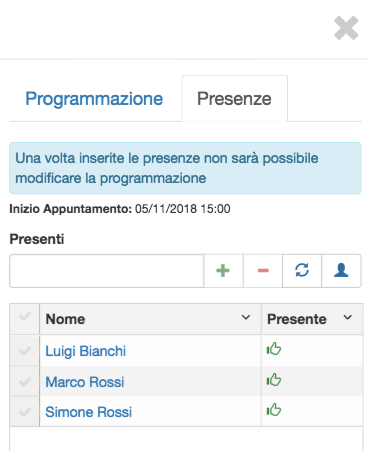368x451 pixels.
Task: Click Marco Rossi's green thumbs-up icon
Action: click(274, 380)
